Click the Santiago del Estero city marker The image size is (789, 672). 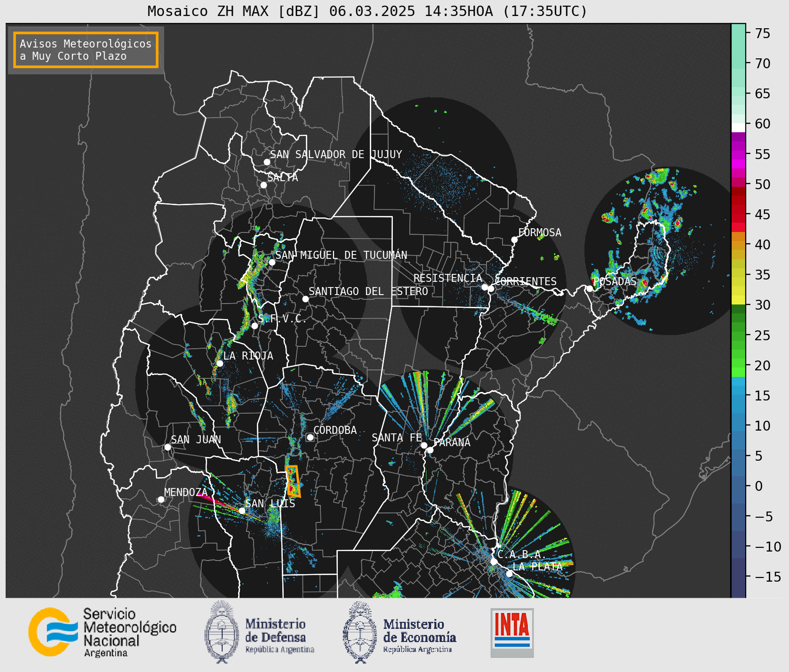[x=305, y=299]
